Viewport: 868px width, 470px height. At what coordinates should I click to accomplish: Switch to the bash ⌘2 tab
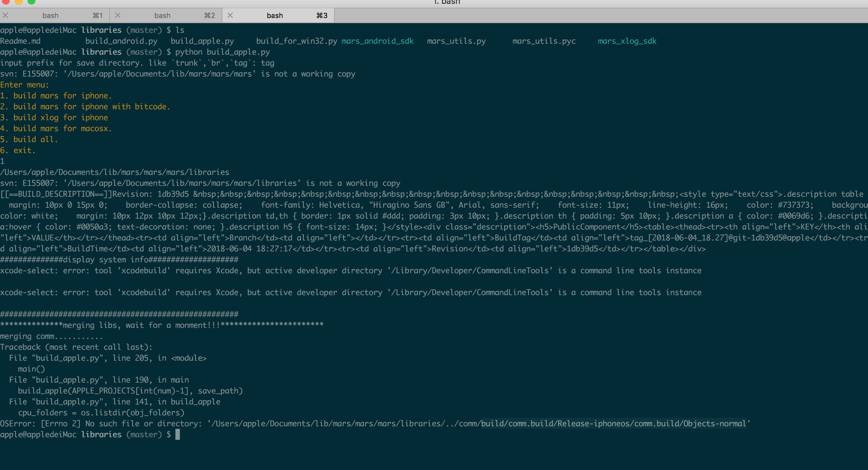click(x=163, y=15)
